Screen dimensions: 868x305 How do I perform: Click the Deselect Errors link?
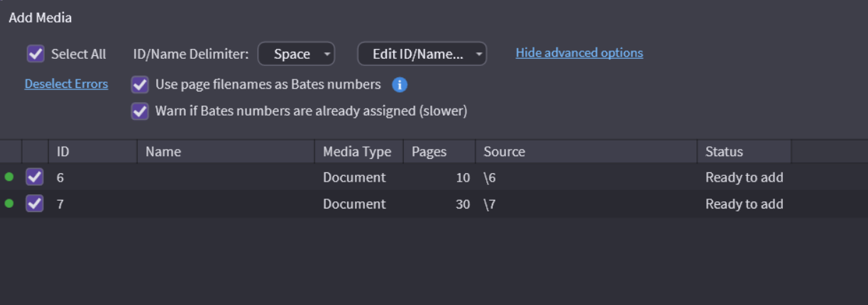point(66,84)
